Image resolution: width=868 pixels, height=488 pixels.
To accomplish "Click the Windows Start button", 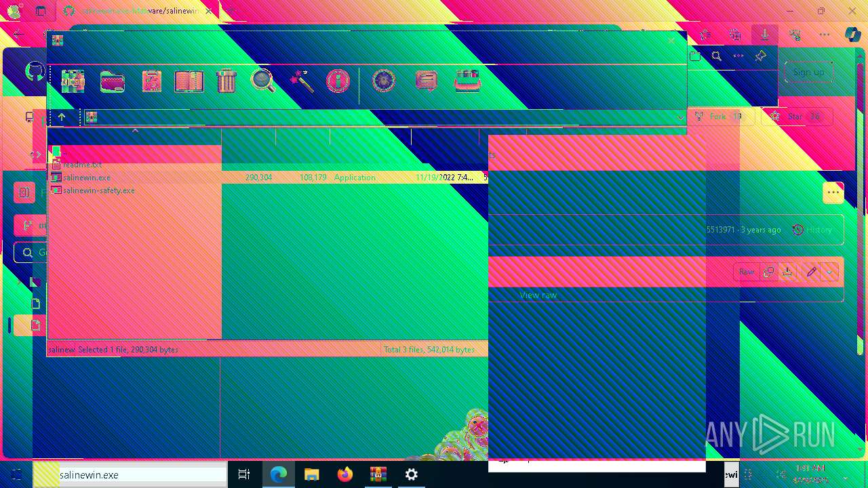I will pyautogui.click(x=16, y=474).
